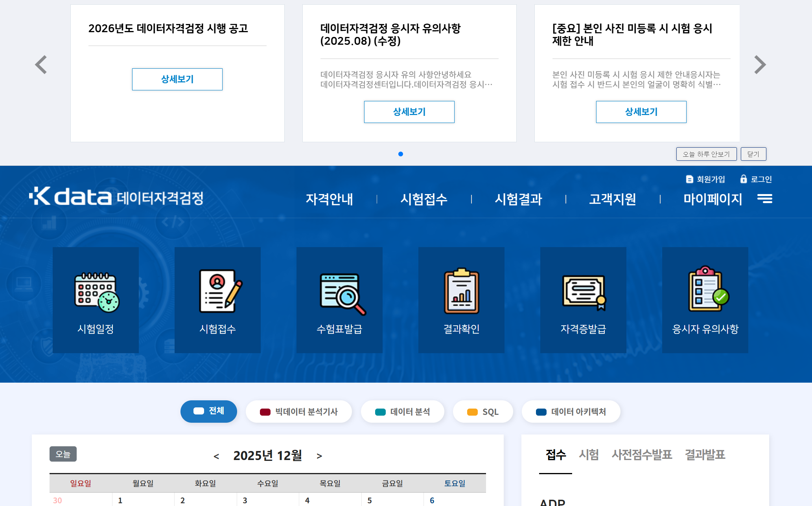Image resolution: width=812 pixels, height=506 pixels.
Task: Toggle the SQL filter chip
Action: point(482,411)
